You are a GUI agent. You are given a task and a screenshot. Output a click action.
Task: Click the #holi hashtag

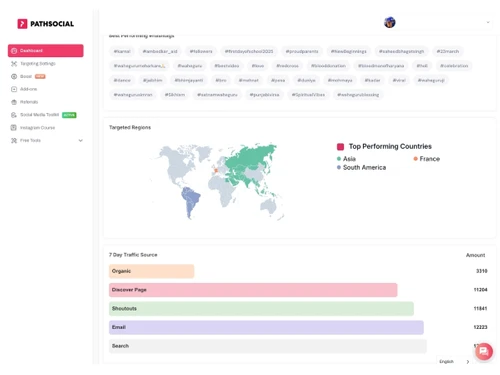click(422, 66)
